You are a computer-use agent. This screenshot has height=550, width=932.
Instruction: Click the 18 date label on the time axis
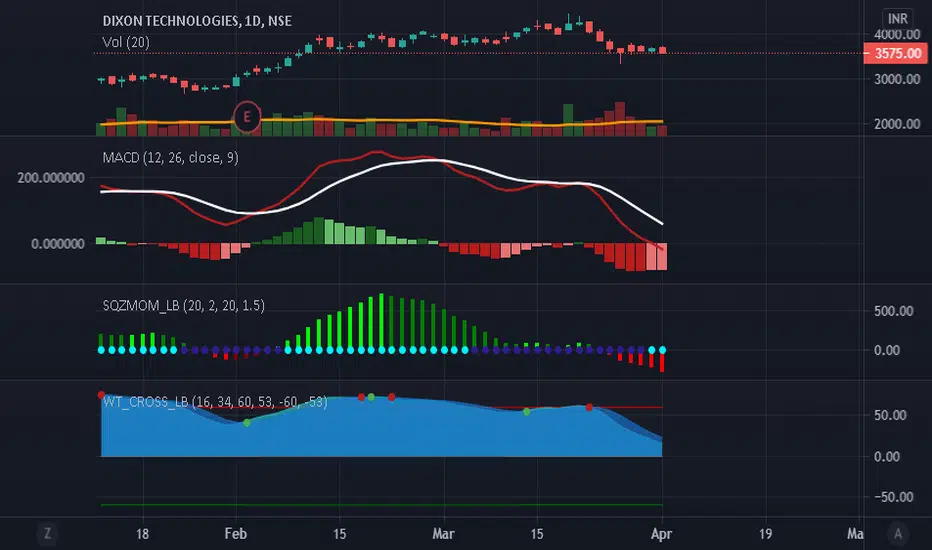pos(142,533)
